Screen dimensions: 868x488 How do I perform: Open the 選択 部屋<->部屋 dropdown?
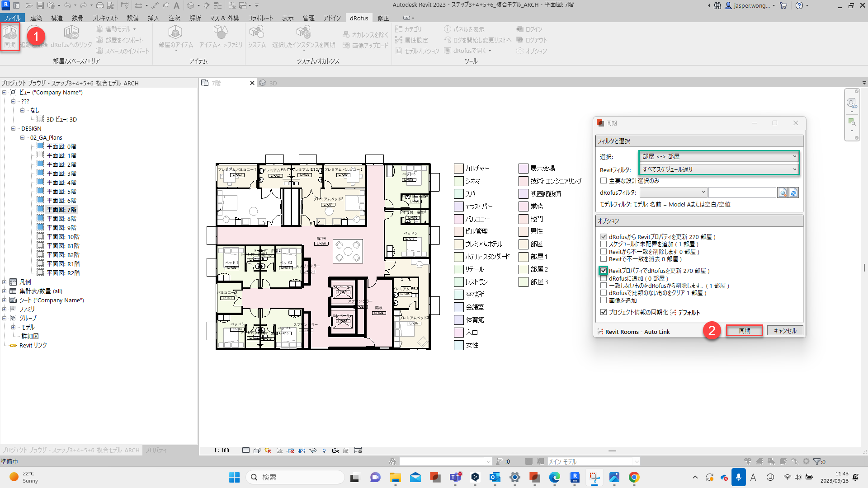tap(719, 156)
